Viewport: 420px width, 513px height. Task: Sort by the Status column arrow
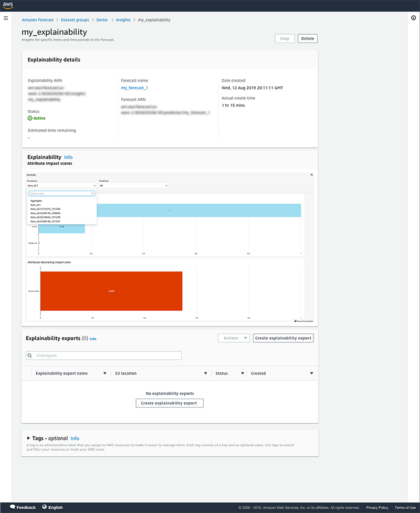tap(243, 373)
